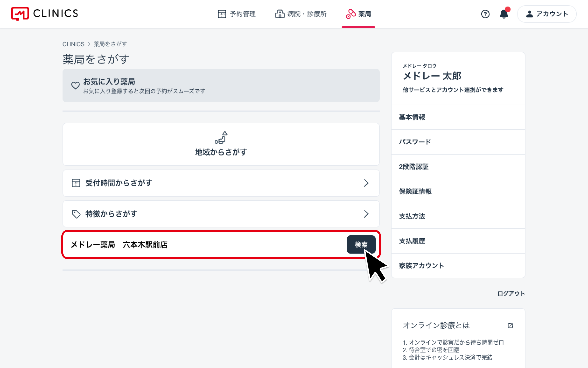The width and height of the screenshot is (588, 368).
Task: Open 家族アカウント in account menu
Action: click(x=458, y=265)
